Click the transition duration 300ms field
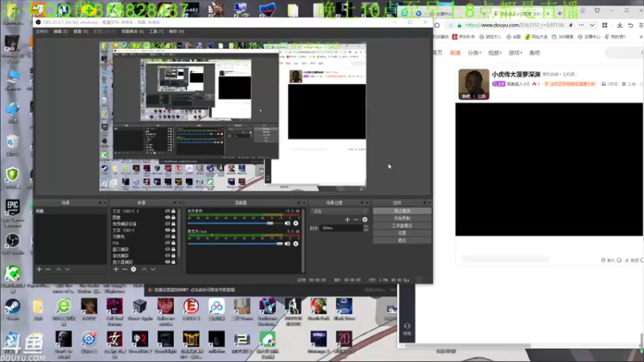The height and width of the screenshot is (362, 644). tap(341, 228)
